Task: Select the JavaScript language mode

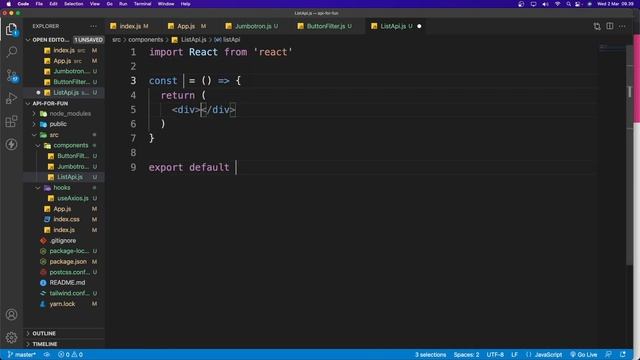Action: [548, 355]
